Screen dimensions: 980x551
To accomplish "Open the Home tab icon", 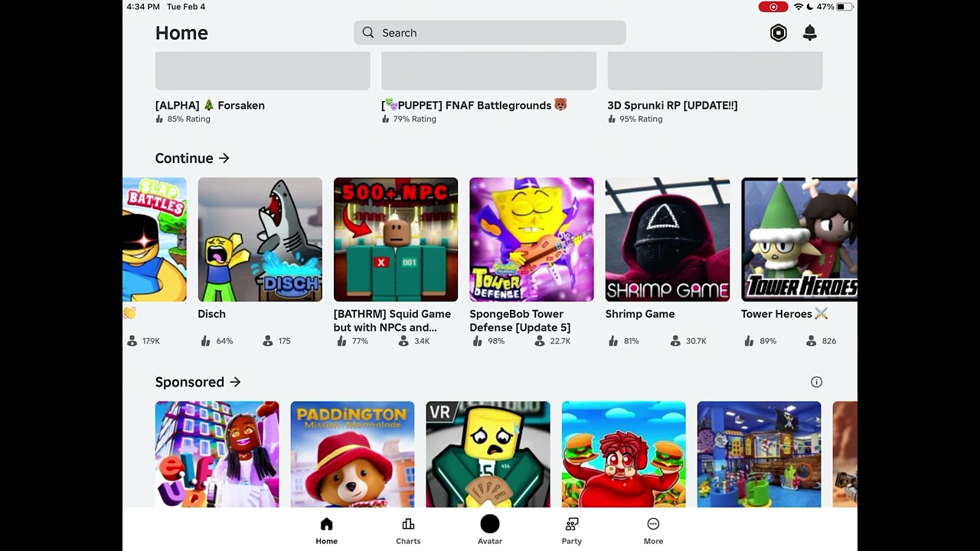I will tap(327, 524).
